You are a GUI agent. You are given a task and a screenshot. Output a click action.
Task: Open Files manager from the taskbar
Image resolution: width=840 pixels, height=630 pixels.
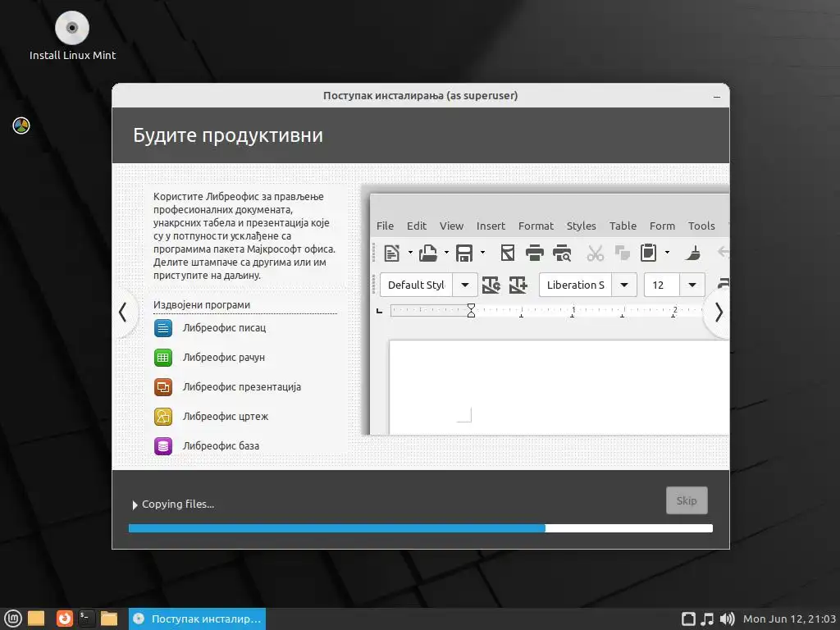tap(109, 619)
